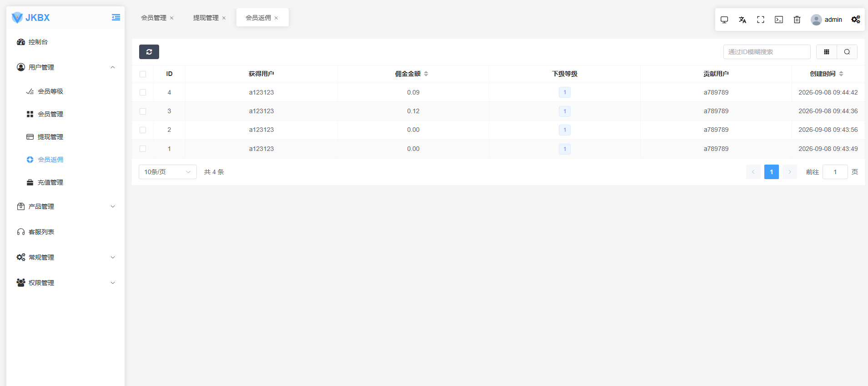868x386 pixels.
Task: Open the language translation switcher
Action: tap(743, 20)
